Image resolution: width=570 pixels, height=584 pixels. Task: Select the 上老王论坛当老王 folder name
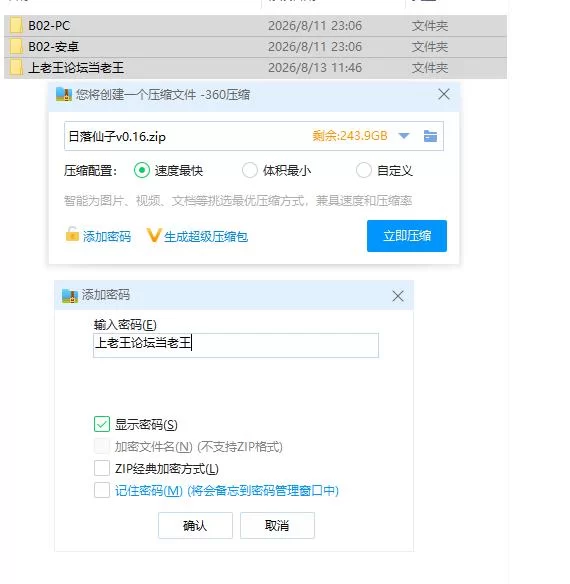point(76,68)
